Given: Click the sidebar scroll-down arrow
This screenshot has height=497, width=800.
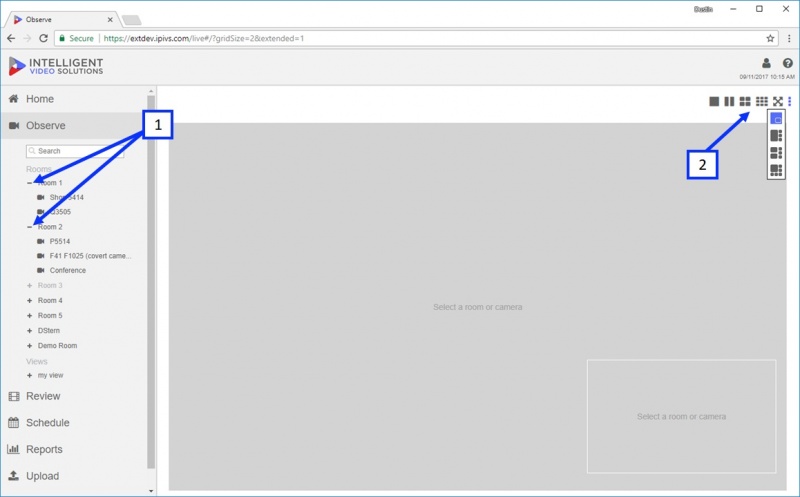Looking at the screenshot, I should [151, 491].
